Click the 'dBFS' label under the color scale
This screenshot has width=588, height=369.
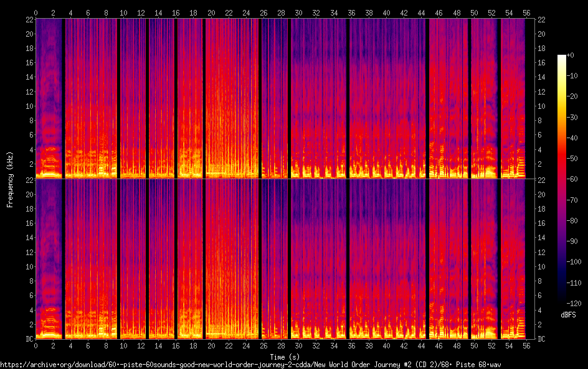[x=568, y=315]
